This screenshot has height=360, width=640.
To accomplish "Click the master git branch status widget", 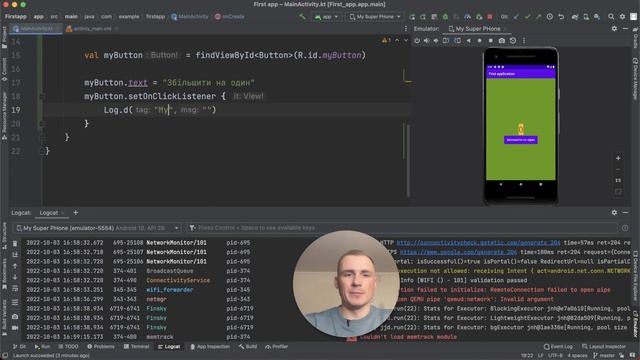I will tap(604, 356).
